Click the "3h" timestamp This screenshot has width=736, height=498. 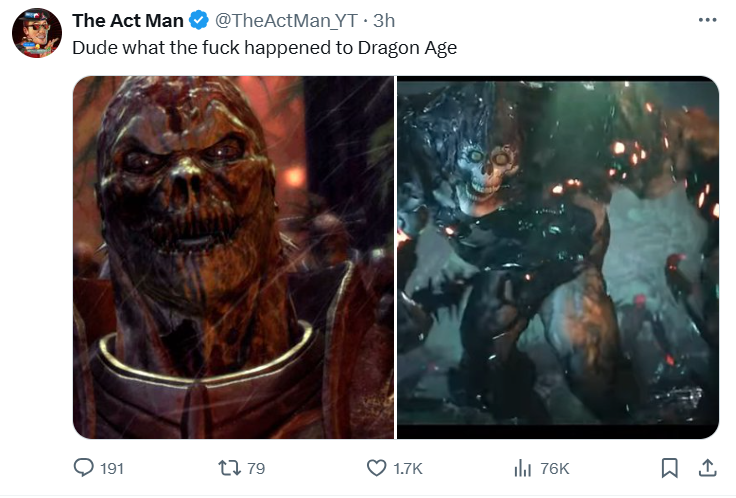[384, 22]
